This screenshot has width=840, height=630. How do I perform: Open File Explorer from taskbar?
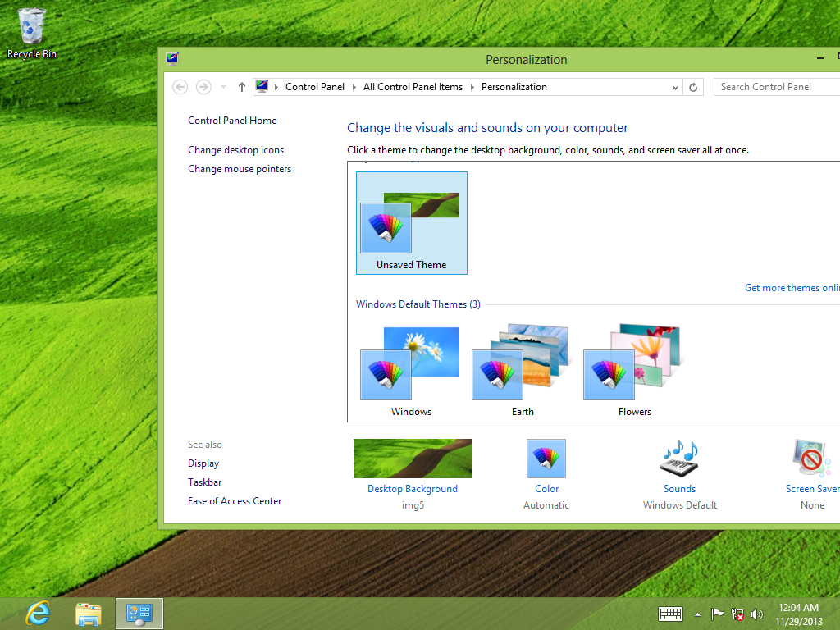coord(89,614)
